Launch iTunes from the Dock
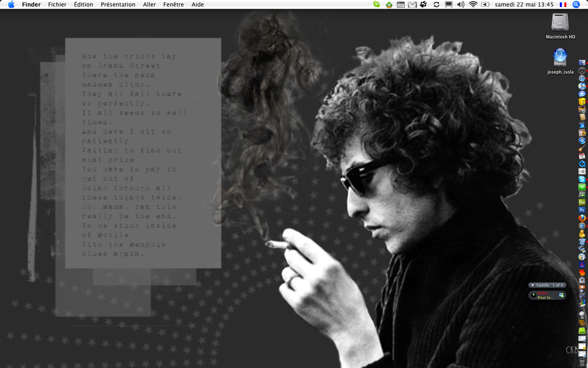The image size is (588, 368). [582, 86]
